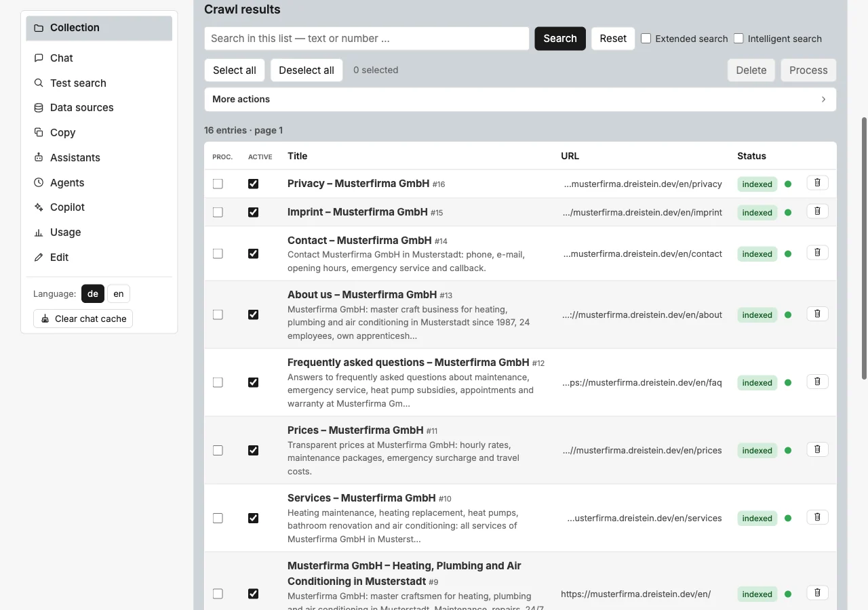Switch language to de

[93, 294]
